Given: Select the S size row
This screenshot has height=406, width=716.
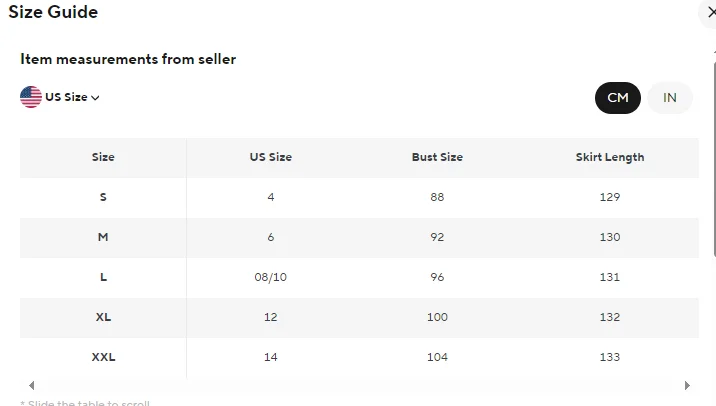Looking at the screenshot, I should (x=103, y=197).
